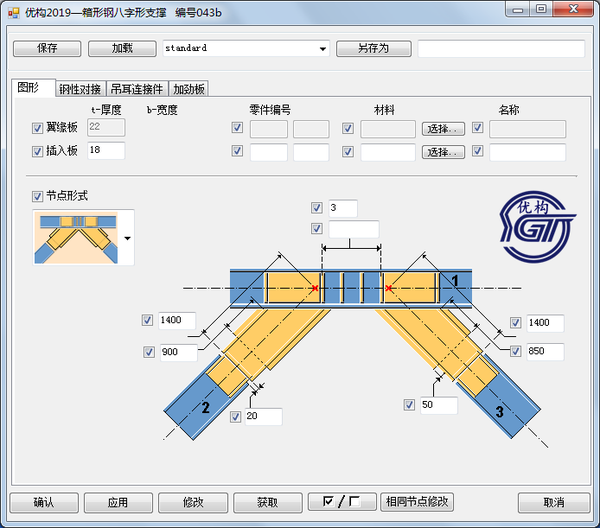Switch to the 钢性对接 tab

click(x=82, y=89)
